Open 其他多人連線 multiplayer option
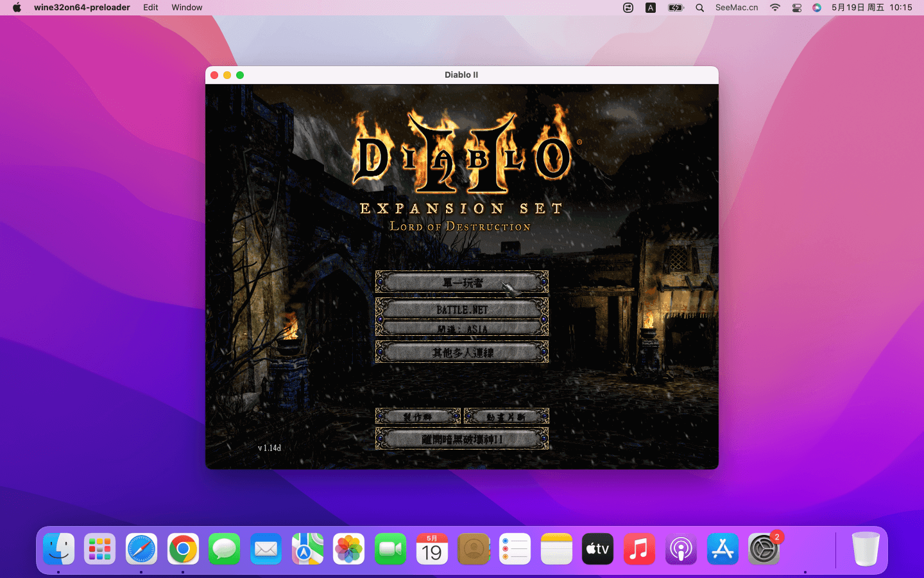Image resolution: width=924 pixels, height=578 pixels. coord(462,353)
